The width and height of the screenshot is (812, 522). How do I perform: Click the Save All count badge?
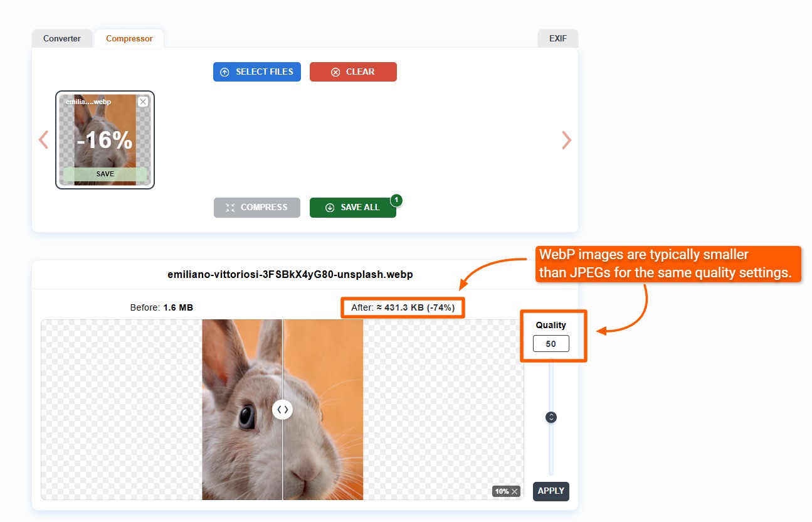coord(396,201)
